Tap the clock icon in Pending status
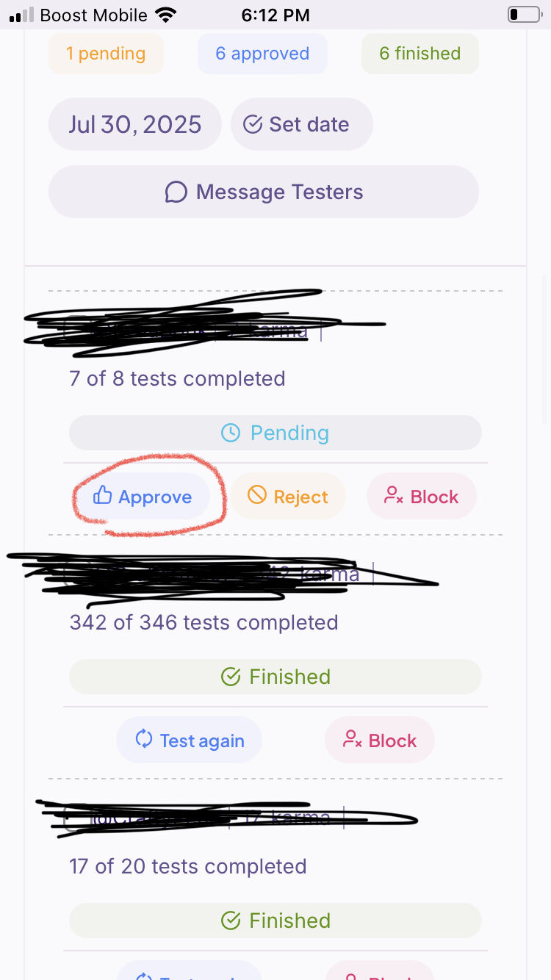 pyautogui.click(x=231, y=433)
